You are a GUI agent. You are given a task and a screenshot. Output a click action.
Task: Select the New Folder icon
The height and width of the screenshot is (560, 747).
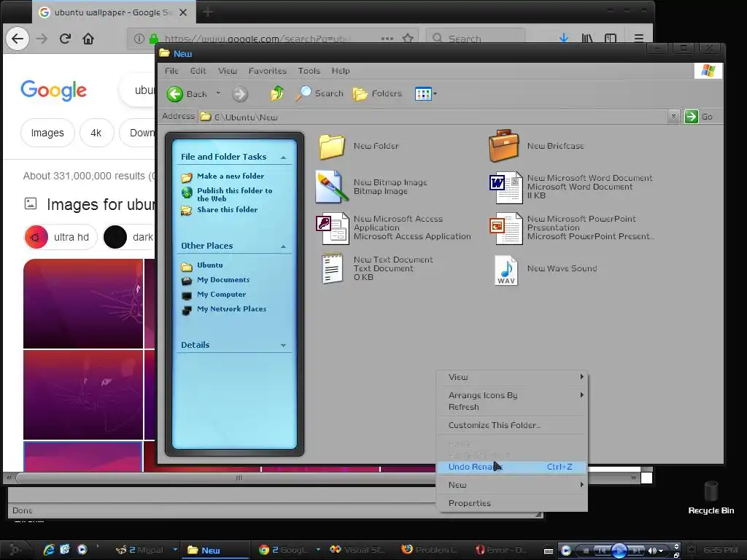pos(332,146)
